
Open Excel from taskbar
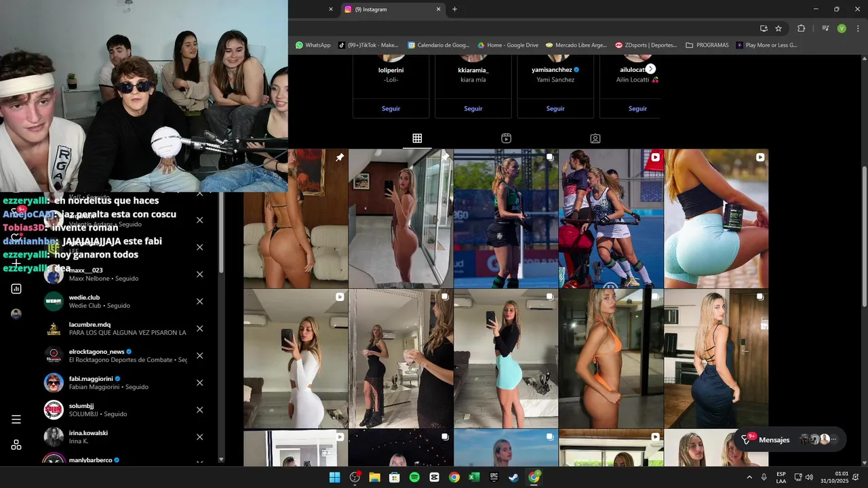474,477
